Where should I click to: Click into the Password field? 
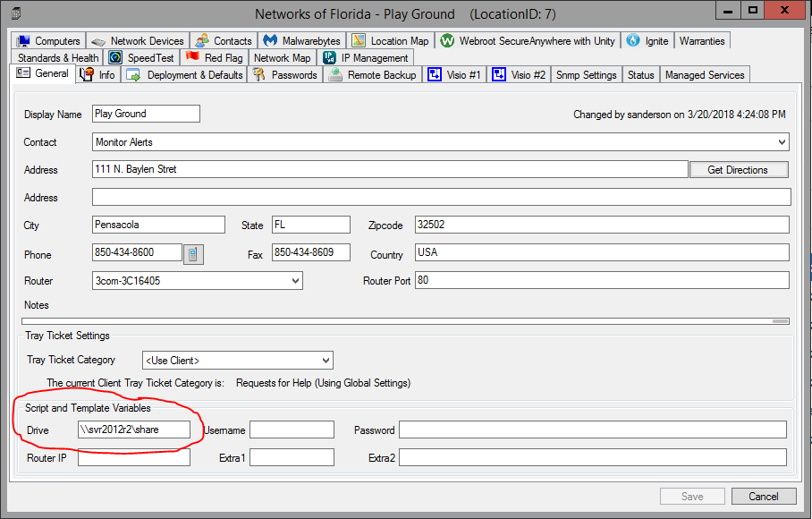click(x=592, y=430)
